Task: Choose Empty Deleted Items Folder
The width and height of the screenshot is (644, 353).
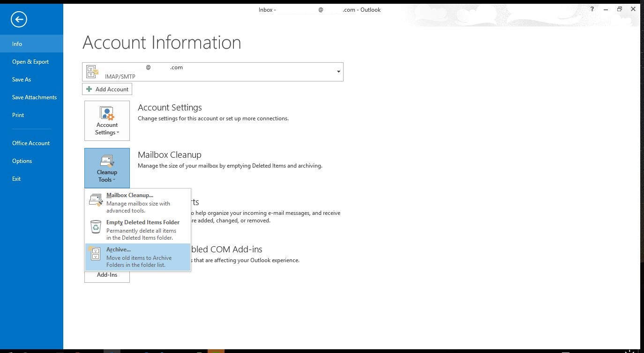Action: coord(138,229)
